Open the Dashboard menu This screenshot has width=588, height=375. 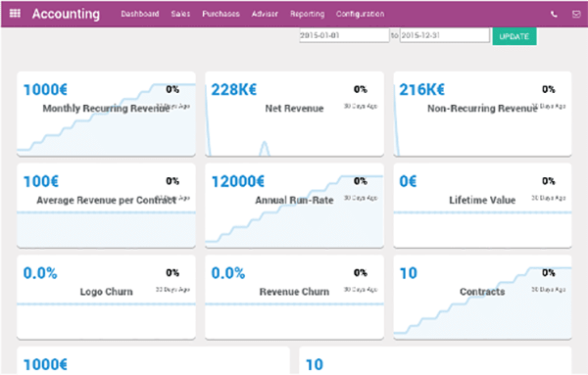140,14
